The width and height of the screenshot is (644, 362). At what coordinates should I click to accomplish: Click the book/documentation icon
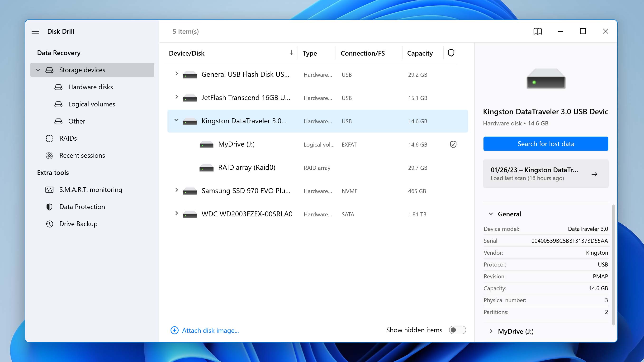tap(538, 31)
